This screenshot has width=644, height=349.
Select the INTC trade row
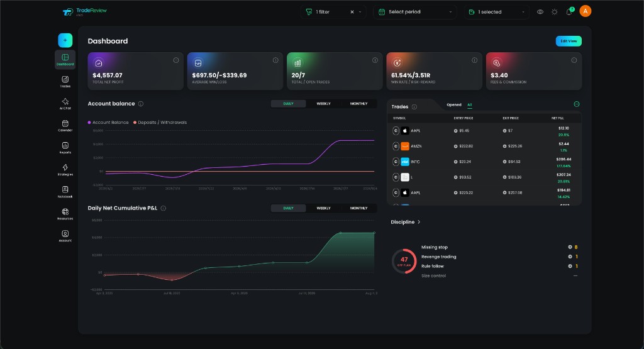pos(484,162)
